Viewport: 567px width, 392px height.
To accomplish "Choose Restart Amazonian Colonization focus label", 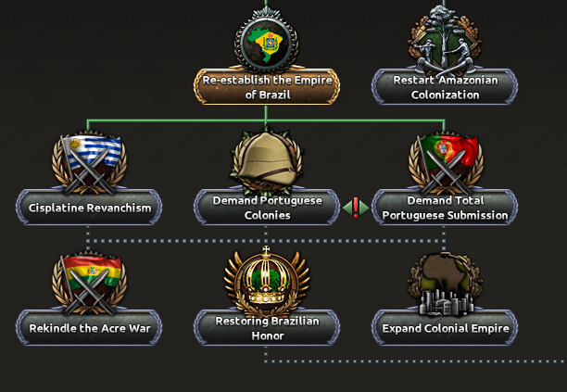I will [445, 87].
